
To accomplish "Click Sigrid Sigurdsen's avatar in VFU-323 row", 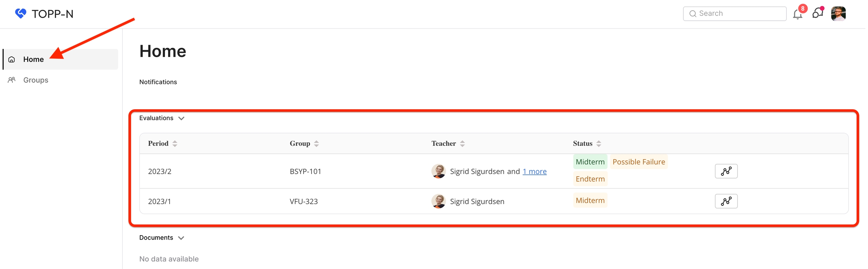I will pyautogui.click(x=439, y=201).
